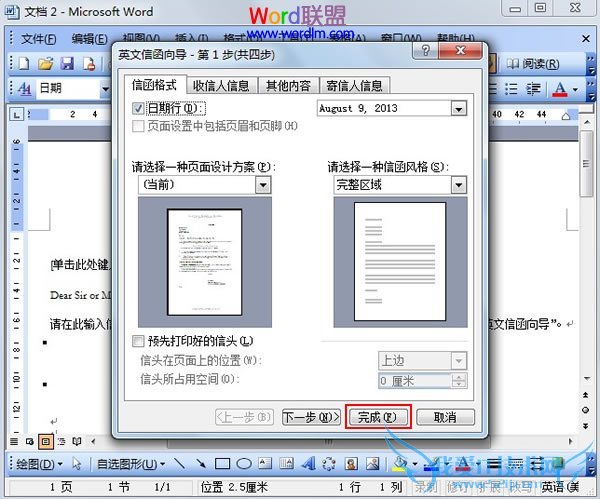This screenshot has height=499, width=600.
Task: Switch to Reading layout view icon
Action: tap(77, 441)
